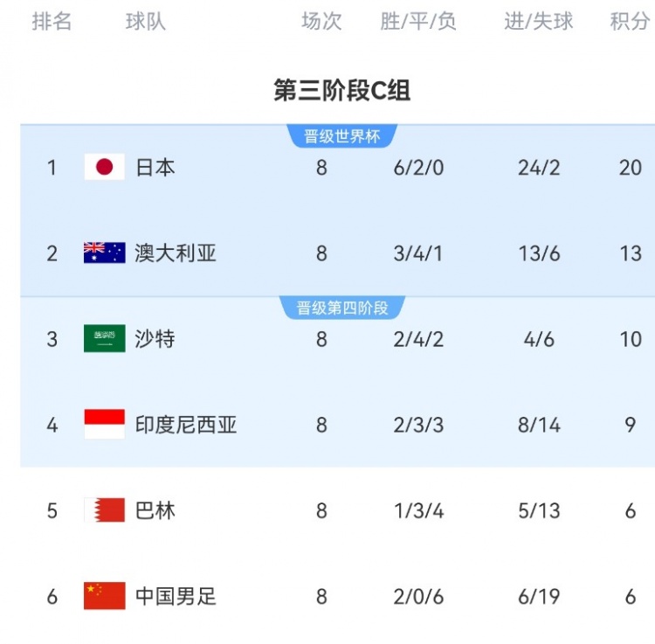The width and height of the screenshot is (655, 644).
Task: Click the 排名 column header
Action: (x=52, y=21)
